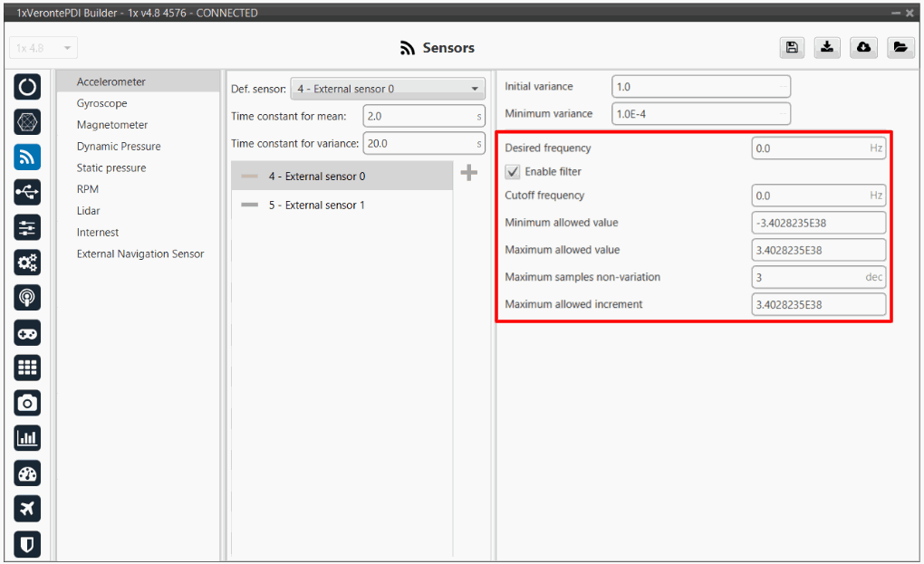The image size is (924, 564).
Task: Open the 1x 4.8 version dropdown
Action: pos(43,48)
